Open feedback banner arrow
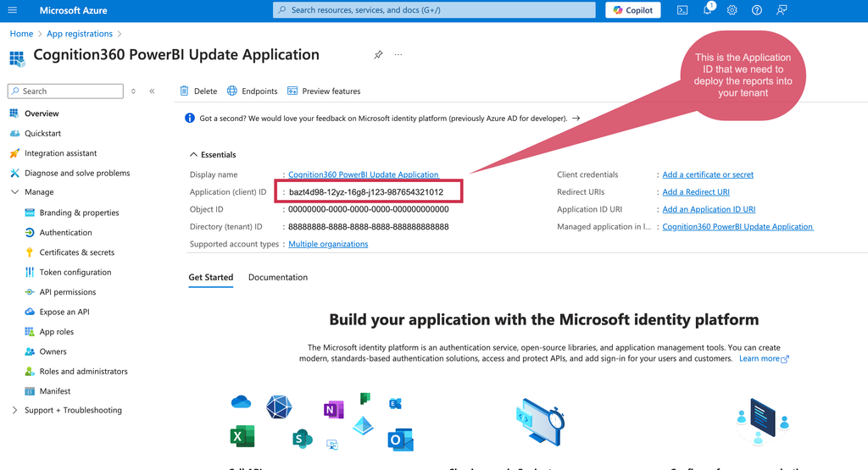The width and height of the screenshot is (868, 470). tap(576, 119)
